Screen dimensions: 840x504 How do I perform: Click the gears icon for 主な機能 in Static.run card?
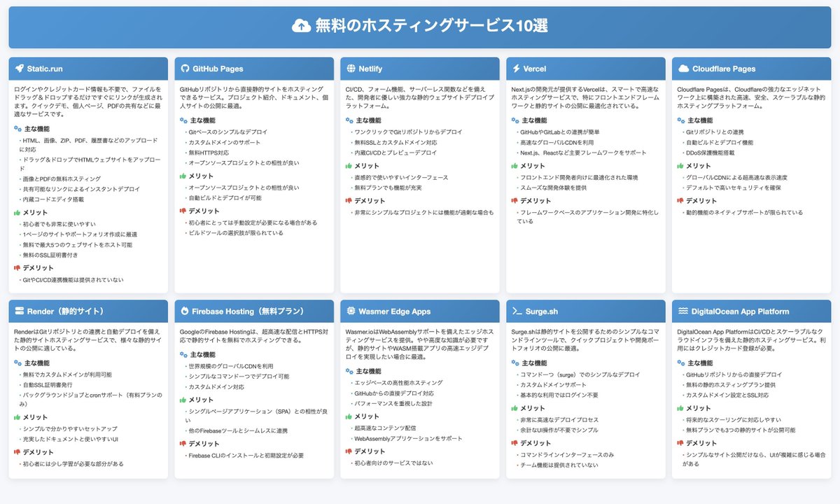coord(18,129)
